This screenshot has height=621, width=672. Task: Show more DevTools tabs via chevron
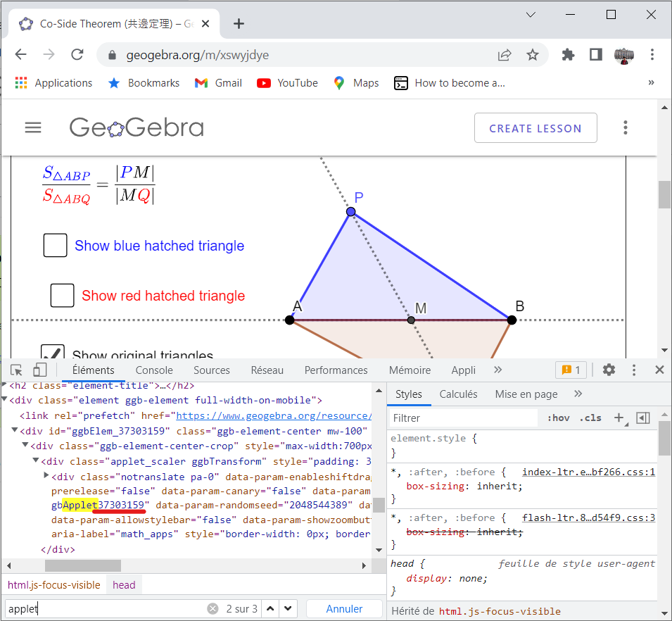click(498, 370)
